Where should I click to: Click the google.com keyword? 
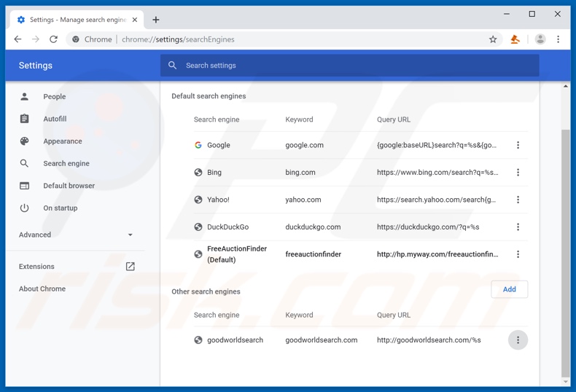305,145
